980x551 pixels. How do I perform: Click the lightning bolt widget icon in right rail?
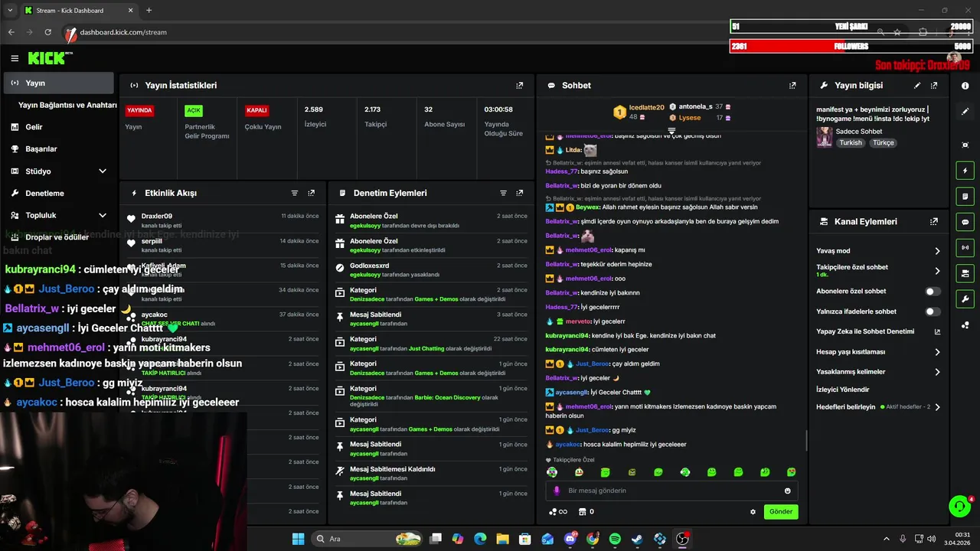click(x=965, y=171)
